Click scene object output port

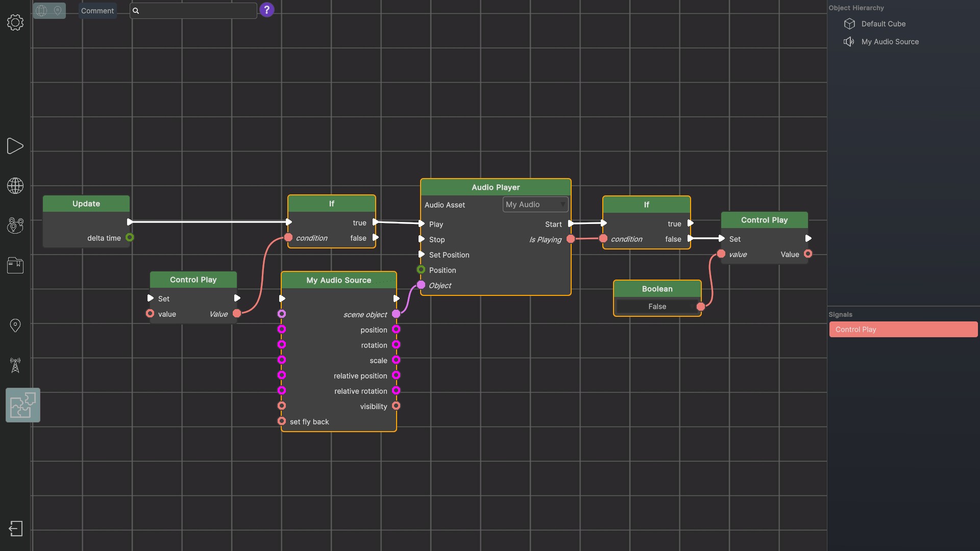click(396, 314)
